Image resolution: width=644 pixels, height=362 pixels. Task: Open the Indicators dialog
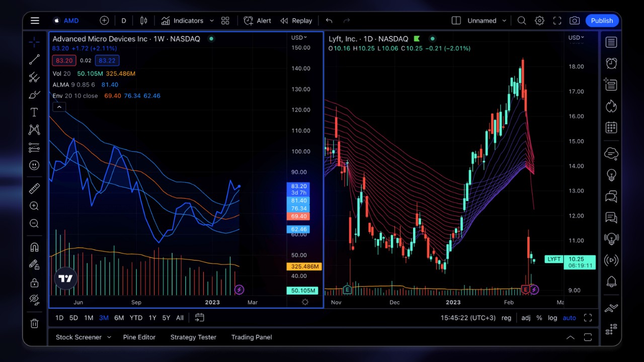coord(183,21)
